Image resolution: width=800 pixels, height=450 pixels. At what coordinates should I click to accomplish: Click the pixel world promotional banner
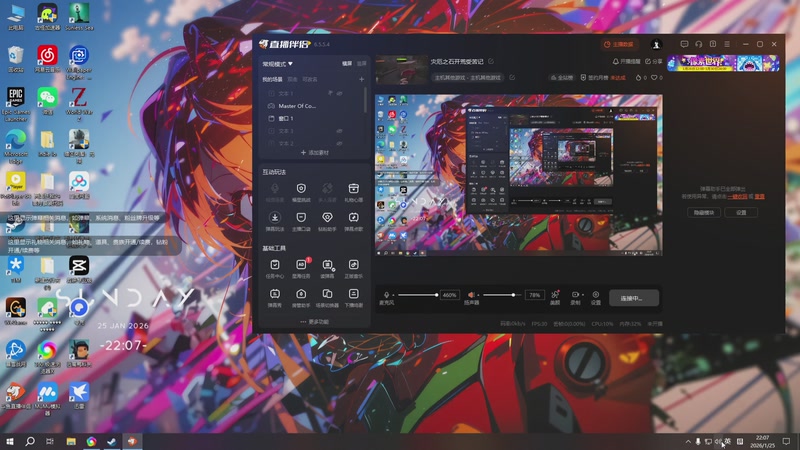[723, 63]
